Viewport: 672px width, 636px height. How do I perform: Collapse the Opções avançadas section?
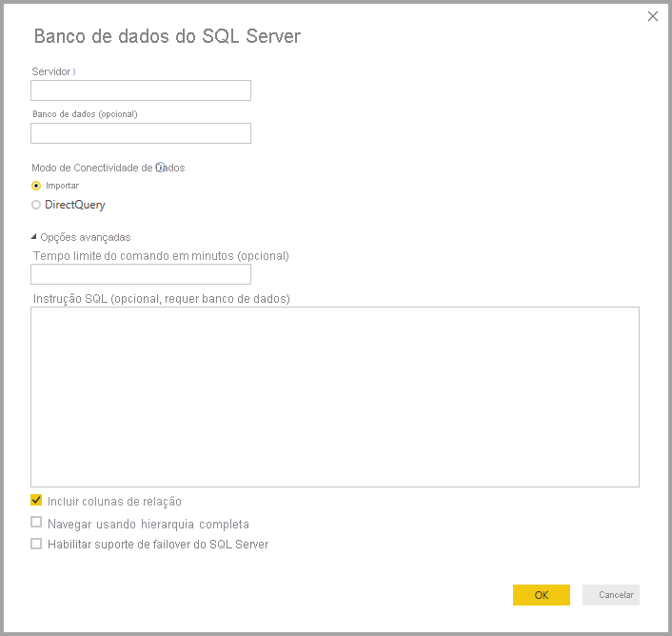pyautogui.click(x=33, y=236)
